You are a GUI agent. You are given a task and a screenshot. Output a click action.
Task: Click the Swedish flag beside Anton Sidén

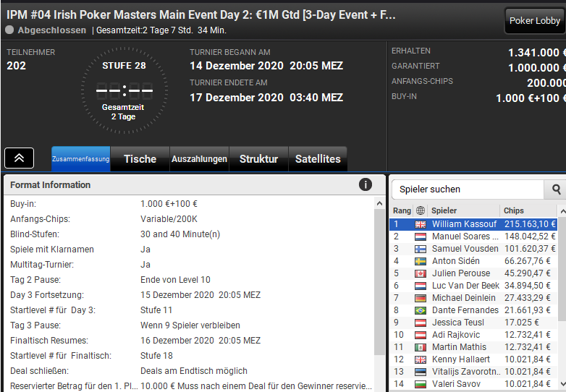pyautogui.click(x=421, y=261)
